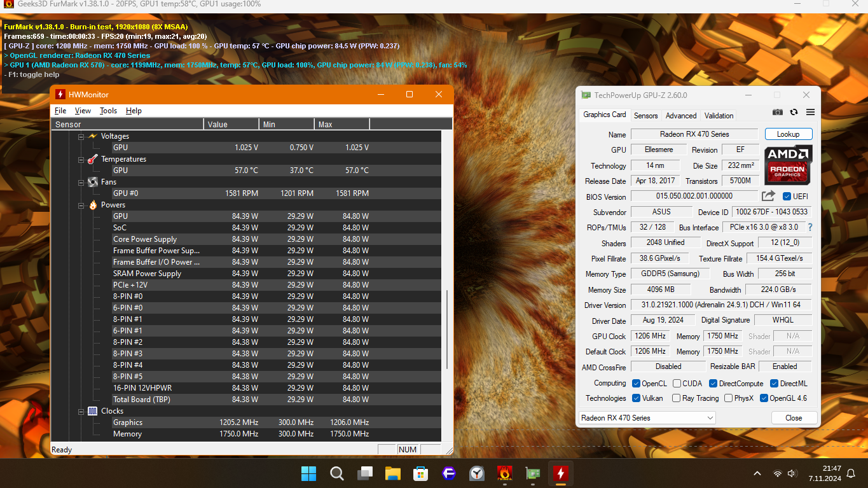
Task: Toggle the CUDA checkbox
Action: [x=676, y=384]
